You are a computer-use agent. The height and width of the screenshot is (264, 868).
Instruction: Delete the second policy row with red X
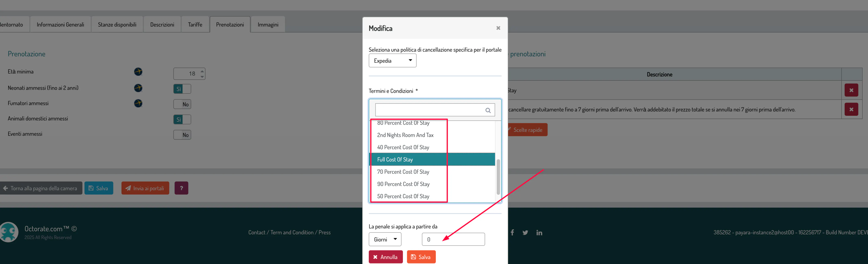click(851, 109)
